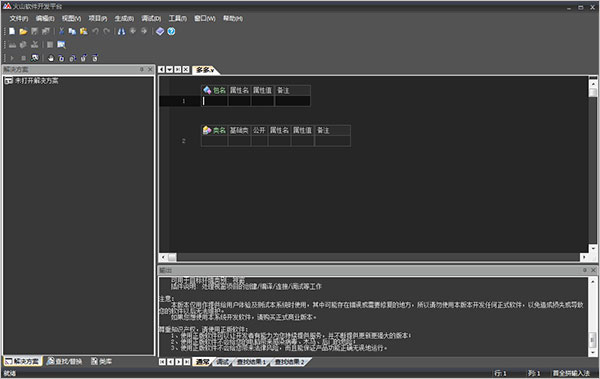Open the 文件(F) menu
Image resolution: width=600 pixels, height=379 pixels.
click(x=19, y=18)
